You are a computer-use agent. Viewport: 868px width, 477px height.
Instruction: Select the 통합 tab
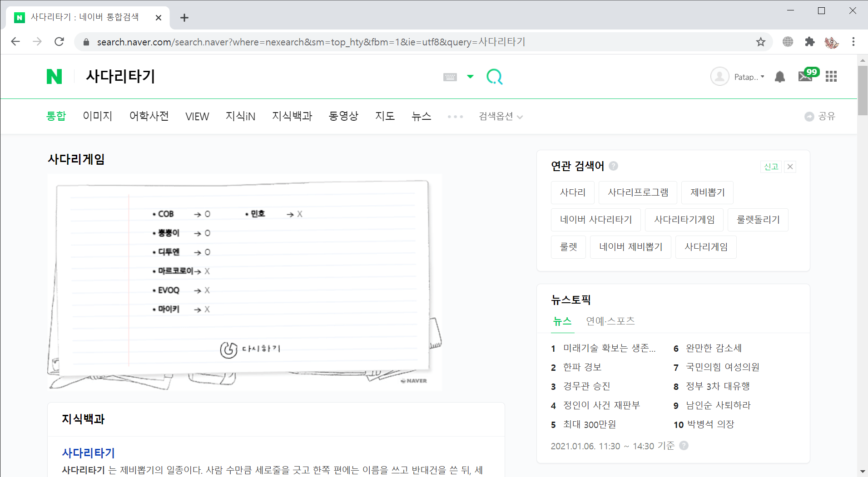pyautogui.click(x=56, y=116)
